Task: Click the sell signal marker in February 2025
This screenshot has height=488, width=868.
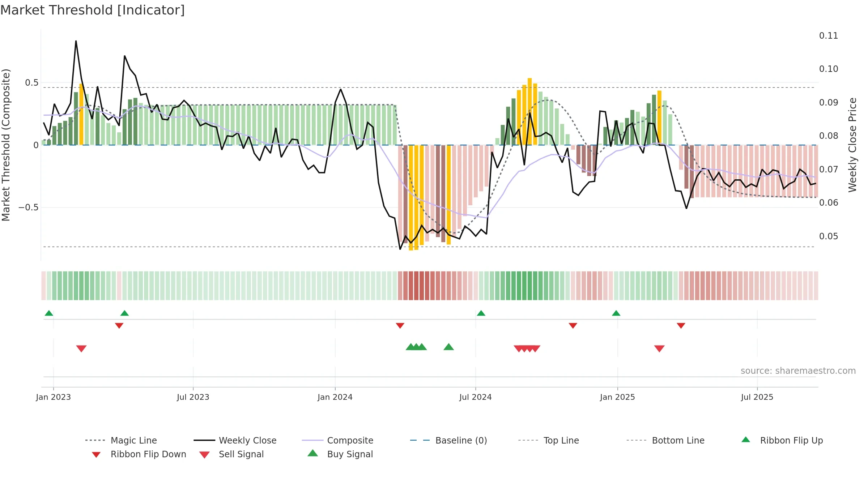Action: click(659, 348)
